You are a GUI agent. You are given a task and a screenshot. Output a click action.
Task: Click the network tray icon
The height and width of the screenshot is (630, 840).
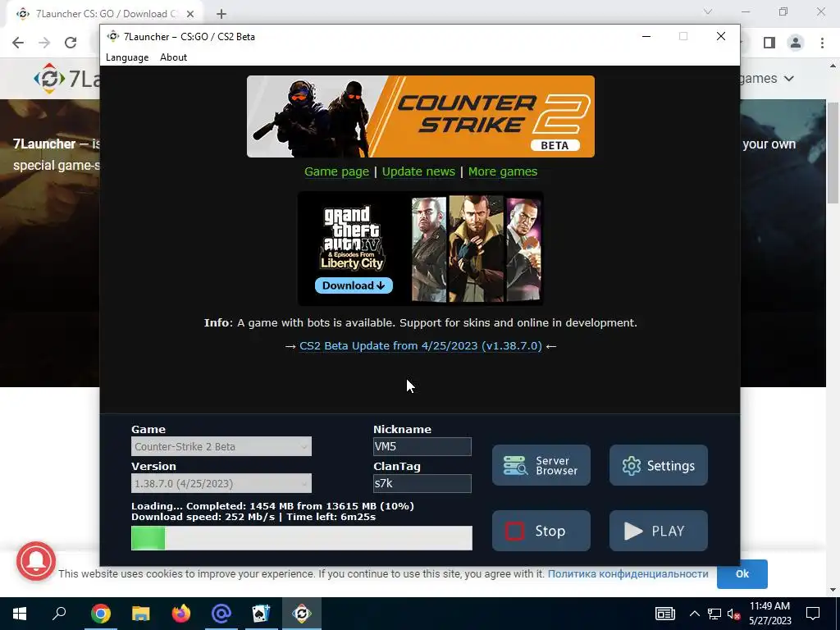click(714, 614)
